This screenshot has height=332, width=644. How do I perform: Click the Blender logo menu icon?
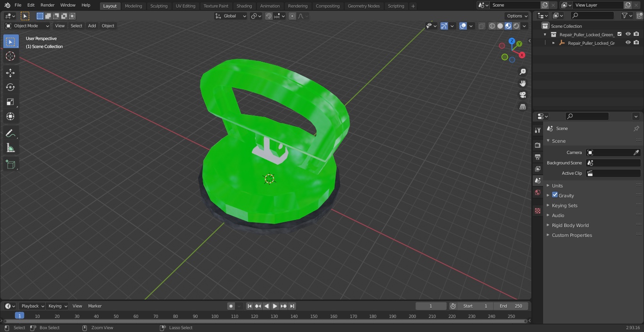(7, 5)
